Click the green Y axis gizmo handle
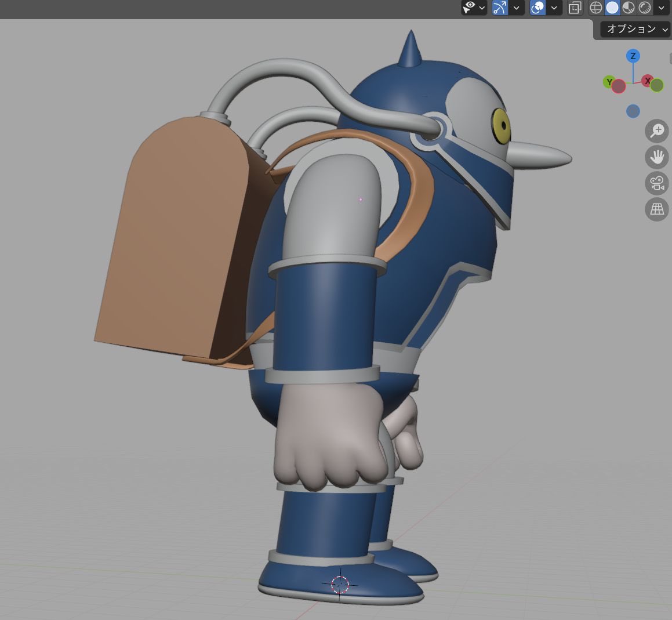Screen dimensions: 672x620 [x=609, y=82]
